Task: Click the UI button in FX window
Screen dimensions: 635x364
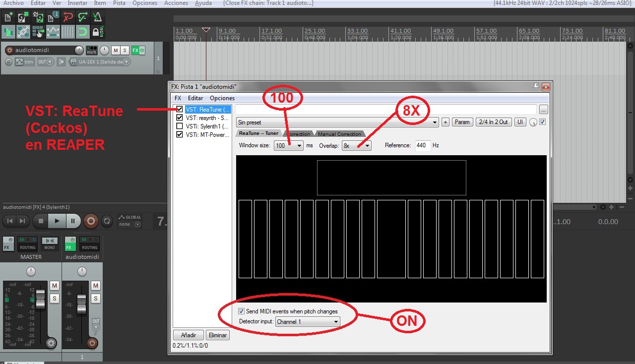Action: coord(520,122)
